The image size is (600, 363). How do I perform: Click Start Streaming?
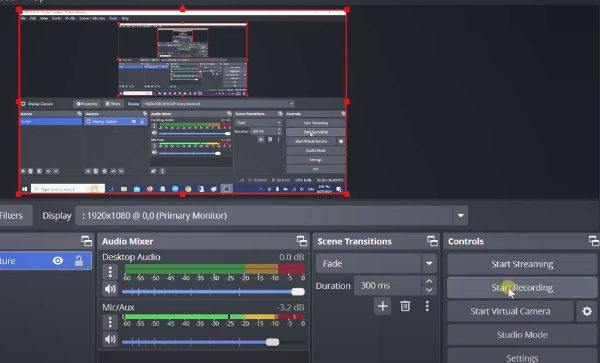point(522,264)
